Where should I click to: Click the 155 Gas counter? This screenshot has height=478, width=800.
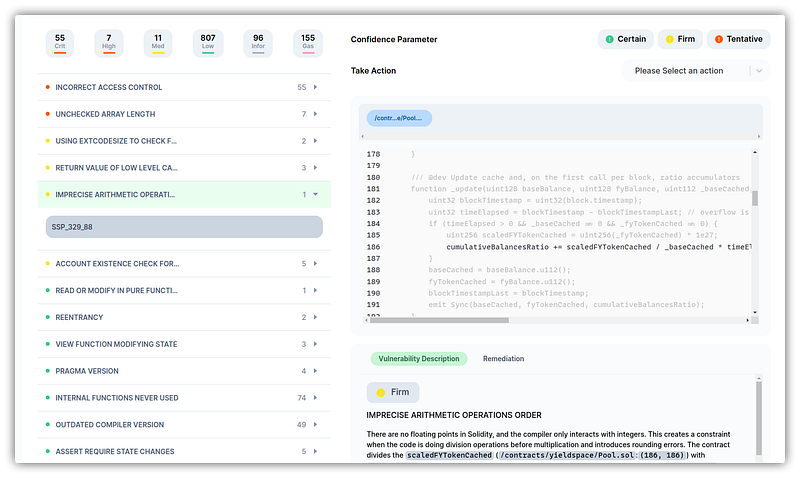tap(307, 42)
